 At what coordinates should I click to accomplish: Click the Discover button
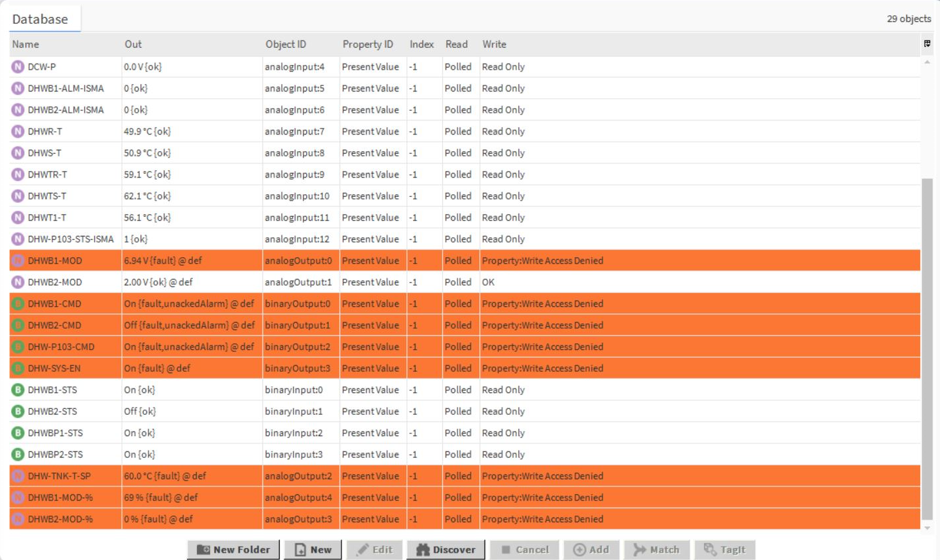[x=446, y=549]
